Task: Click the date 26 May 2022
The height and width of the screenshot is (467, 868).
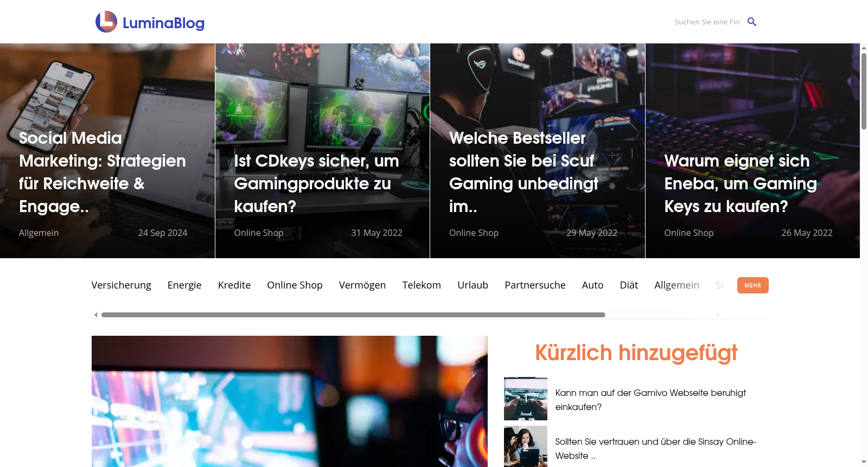Action: tap(807, 233)
